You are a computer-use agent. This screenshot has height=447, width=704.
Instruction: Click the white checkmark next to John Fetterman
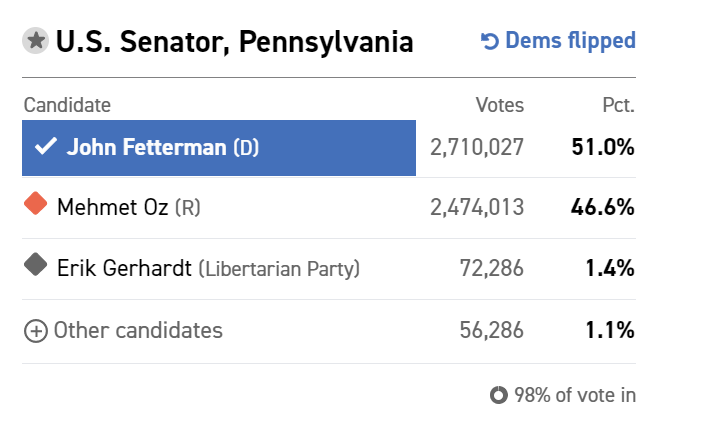(x=46, y=146)
